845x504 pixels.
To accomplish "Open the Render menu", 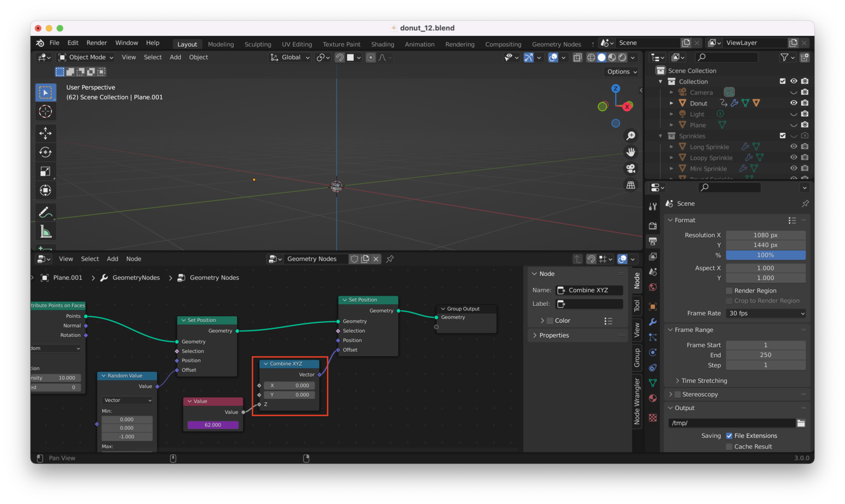I will [x=96, y=43].
